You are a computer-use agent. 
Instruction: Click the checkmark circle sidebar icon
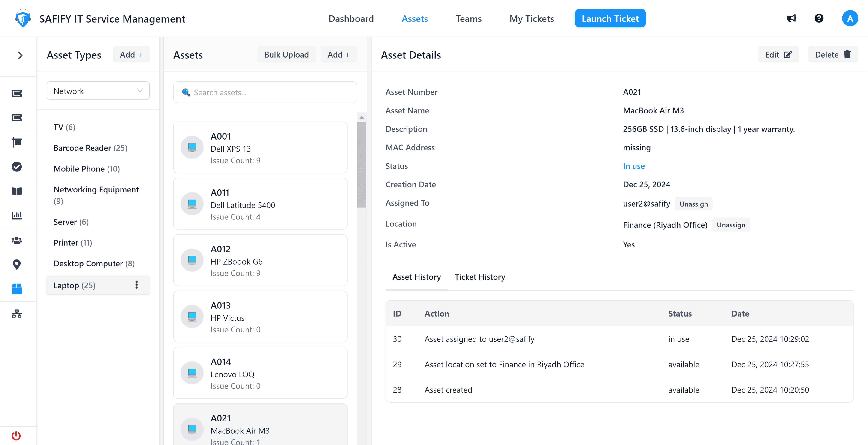pos(17,167)
